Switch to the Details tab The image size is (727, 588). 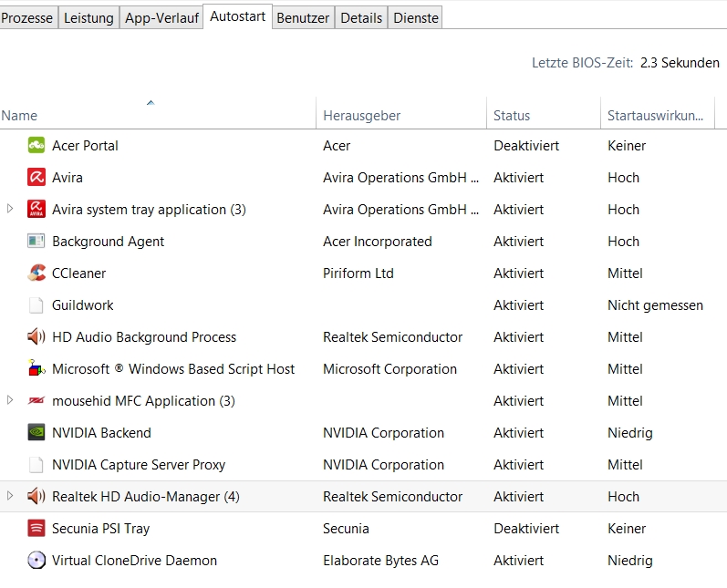tap(361, 17)
